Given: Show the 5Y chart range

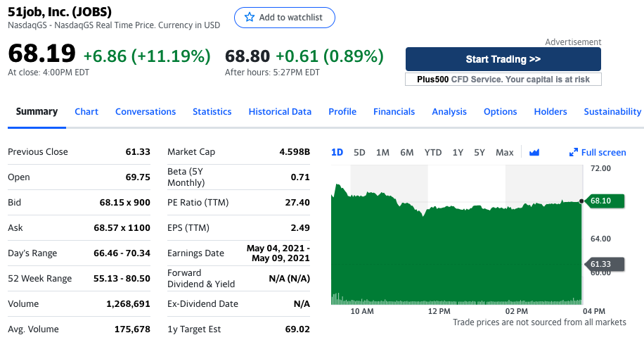Looking at the screenshot, I should [x=479, y=153].
